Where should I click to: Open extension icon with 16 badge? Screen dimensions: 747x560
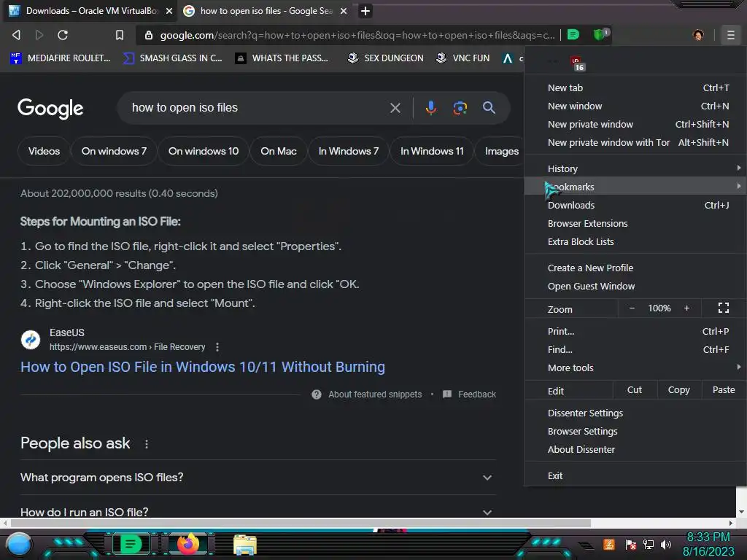pyautogui.click(x=578, y=63)
